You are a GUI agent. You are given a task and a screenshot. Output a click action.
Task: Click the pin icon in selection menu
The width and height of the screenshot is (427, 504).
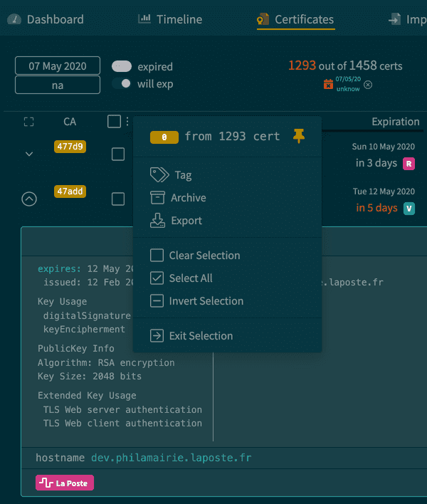pyautogui.click(x=299, y=136)
